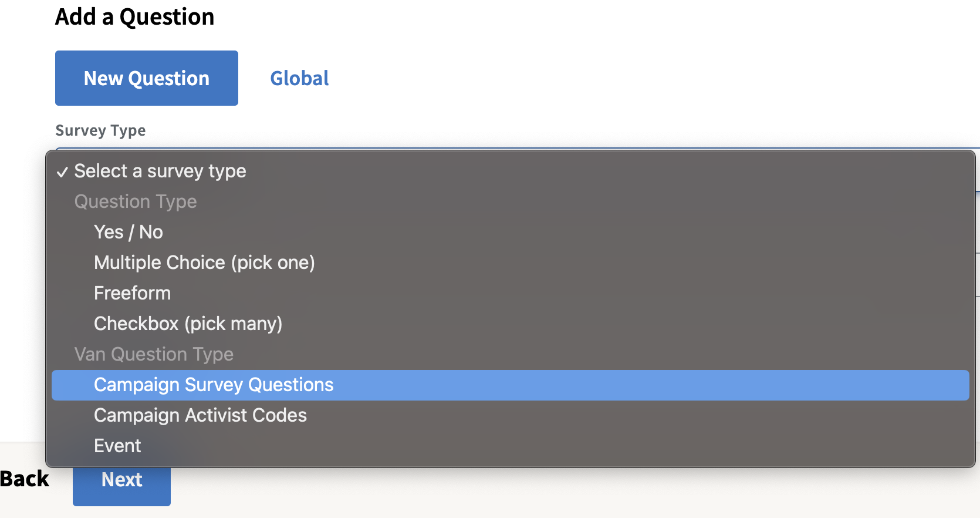Click the checked "Select a survey type" entry
Screen dimensions: 980x518
click(160, 171)
